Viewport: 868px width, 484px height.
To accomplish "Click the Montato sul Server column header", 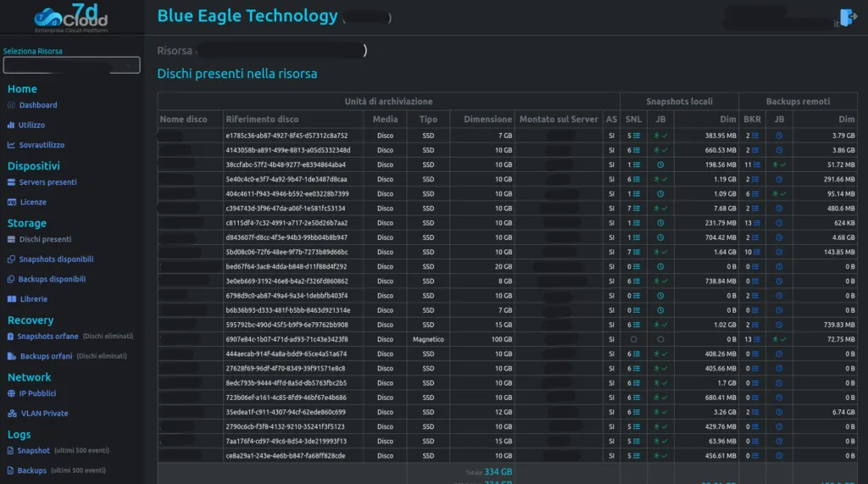I will point(559,119).
